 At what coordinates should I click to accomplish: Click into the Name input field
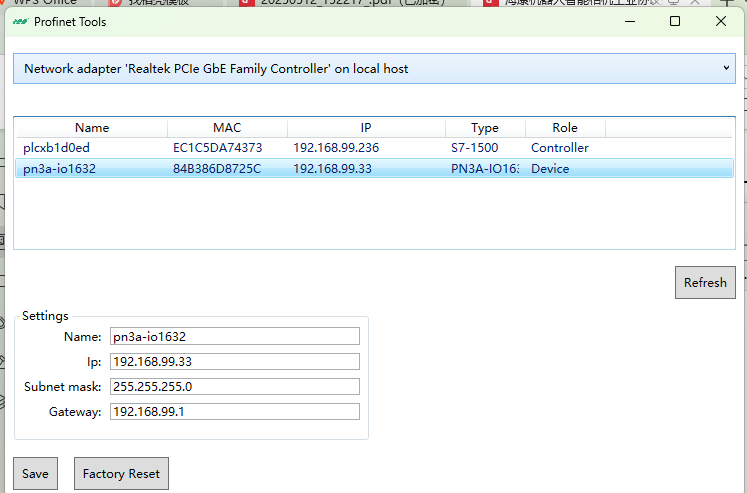point(235,336)
